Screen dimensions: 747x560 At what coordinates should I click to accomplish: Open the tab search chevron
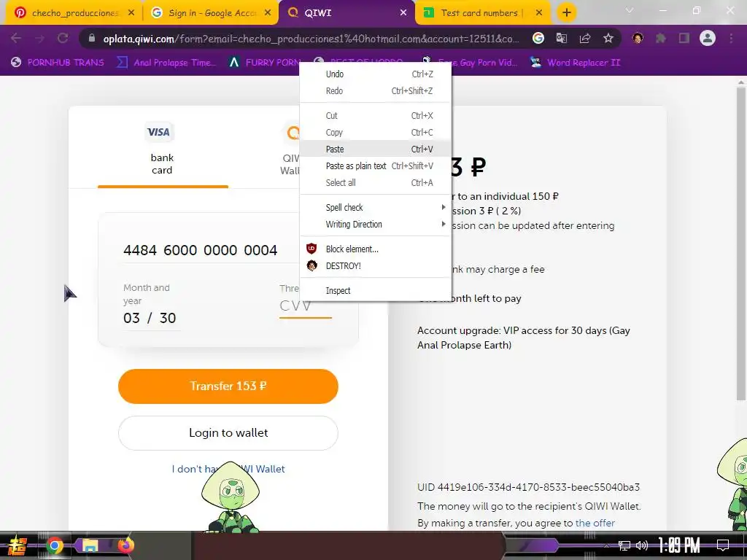(x=630, y=10)
